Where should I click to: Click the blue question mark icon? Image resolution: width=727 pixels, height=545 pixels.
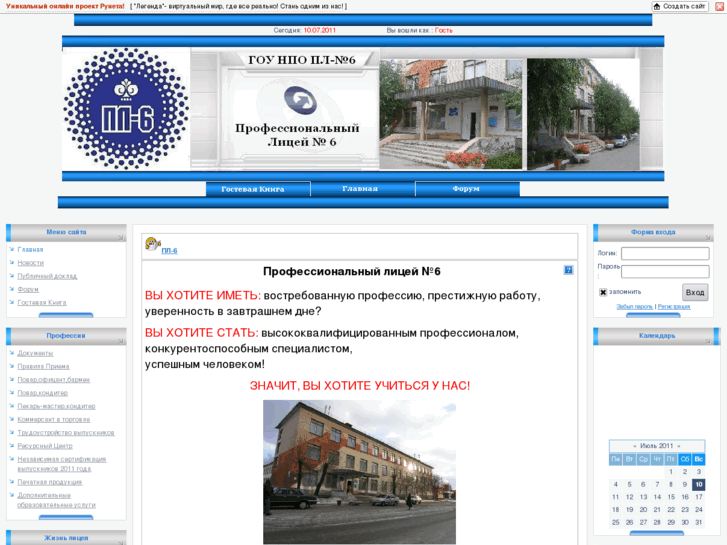(568, 270)
